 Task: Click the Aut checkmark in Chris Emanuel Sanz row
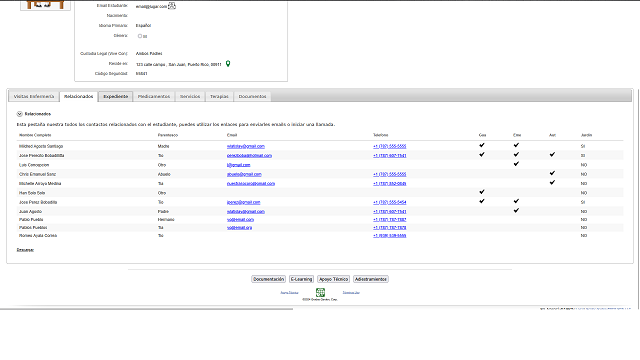coord(552,173)
